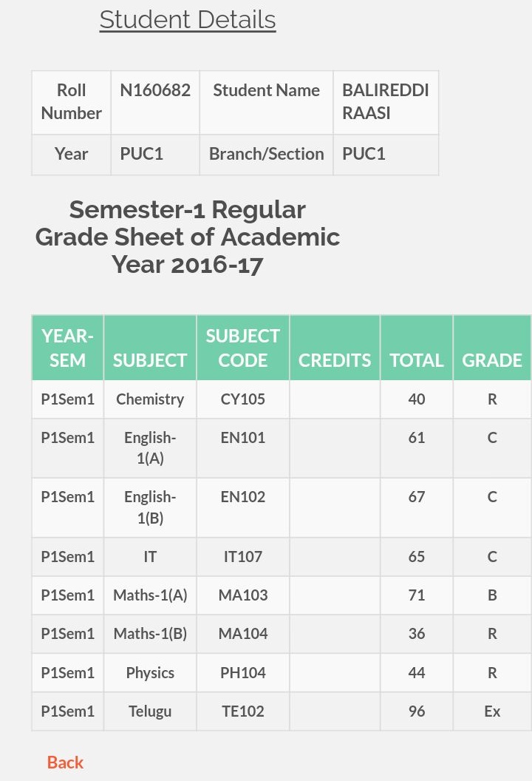Click the Back link
Image resolution: width=532 pixels, height=781 pixels.
coord(65,762)
